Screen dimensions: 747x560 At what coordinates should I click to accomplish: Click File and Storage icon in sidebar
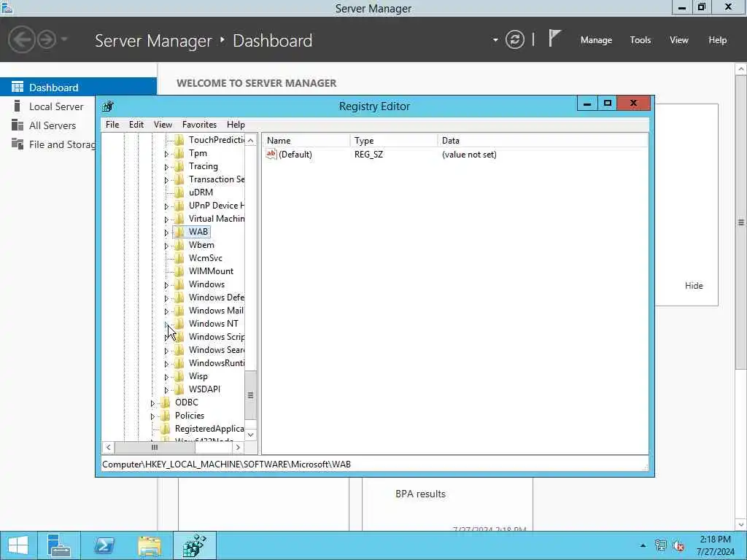point(18,144)
